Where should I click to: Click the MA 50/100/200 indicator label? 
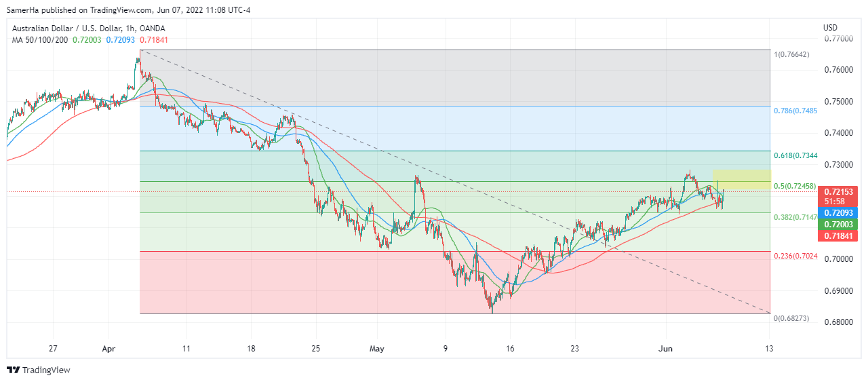point(39,40)
